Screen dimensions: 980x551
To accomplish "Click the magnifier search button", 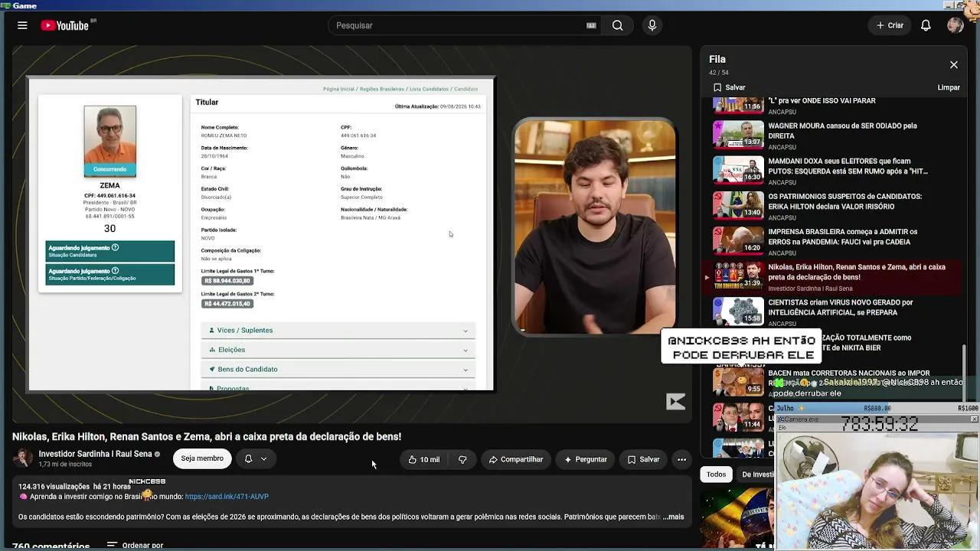I will coord(617,25).
